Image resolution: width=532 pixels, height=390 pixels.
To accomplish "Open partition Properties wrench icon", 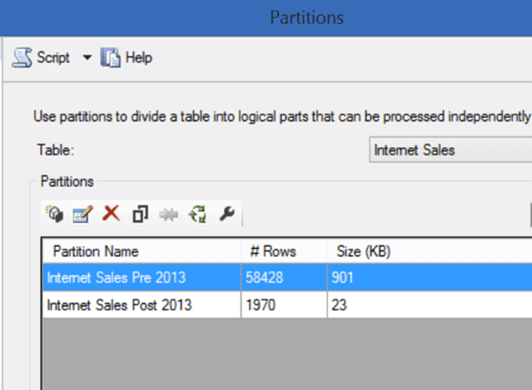I will (x=227, y=214).
